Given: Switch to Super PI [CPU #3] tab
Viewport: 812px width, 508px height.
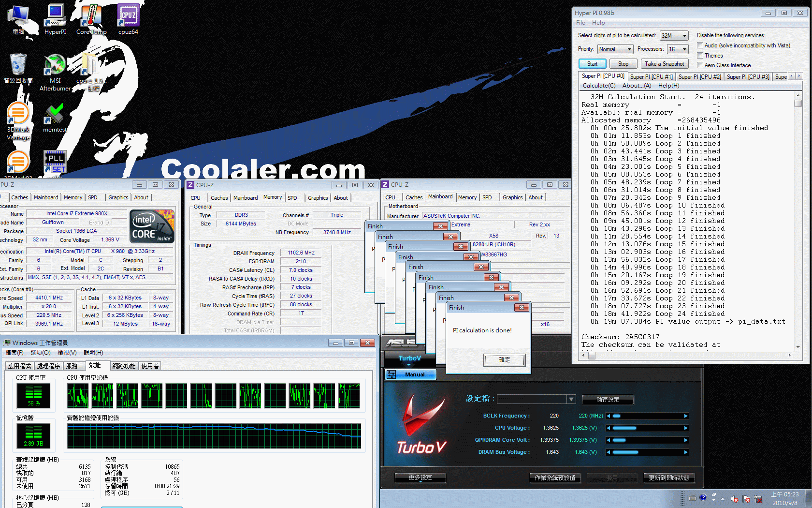Looking at the screenshot, I should 748,77.
